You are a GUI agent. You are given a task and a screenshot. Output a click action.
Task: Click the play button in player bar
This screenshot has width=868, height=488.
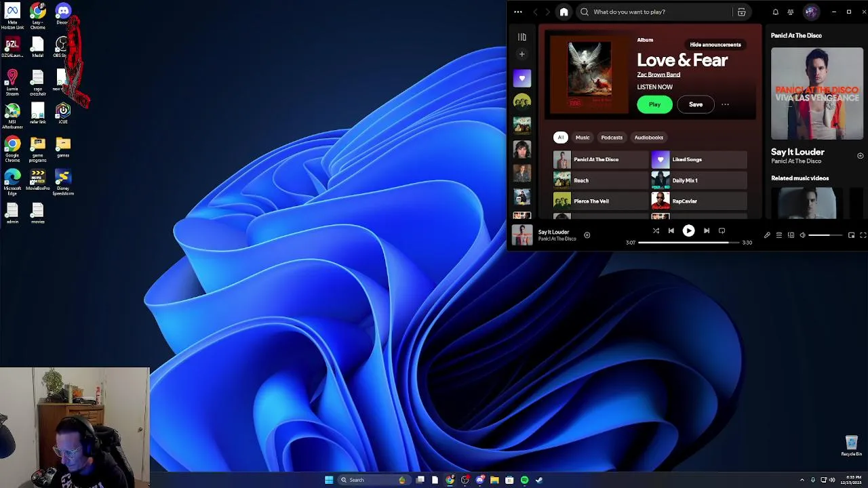pos(688,231)
